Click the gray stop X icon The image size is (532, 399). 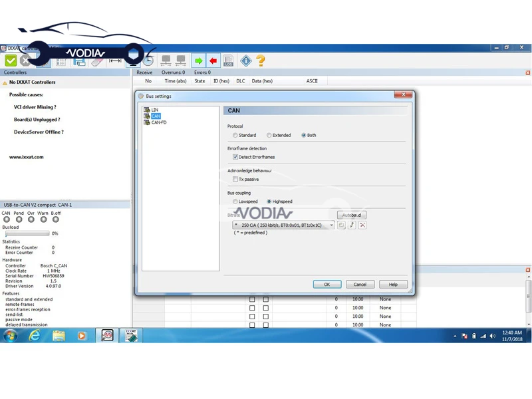[x=25, y=61]
